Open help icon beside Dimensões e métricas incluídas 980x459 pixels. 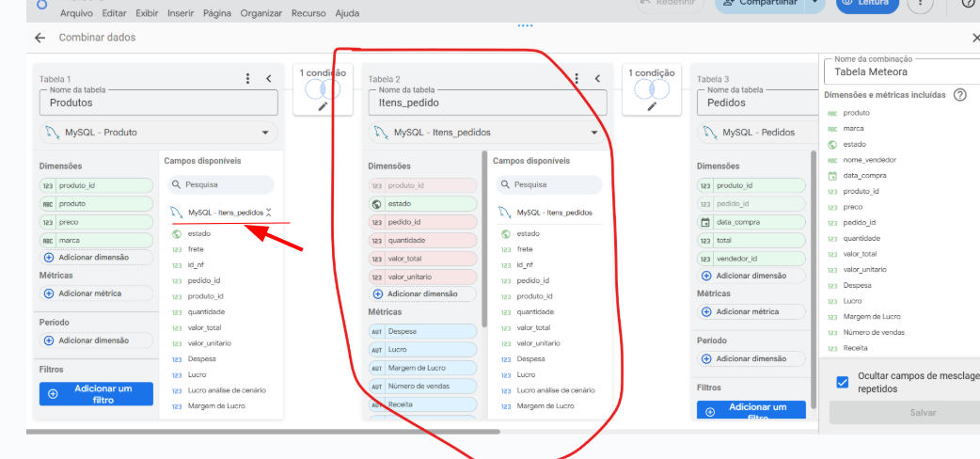(960, 95)
